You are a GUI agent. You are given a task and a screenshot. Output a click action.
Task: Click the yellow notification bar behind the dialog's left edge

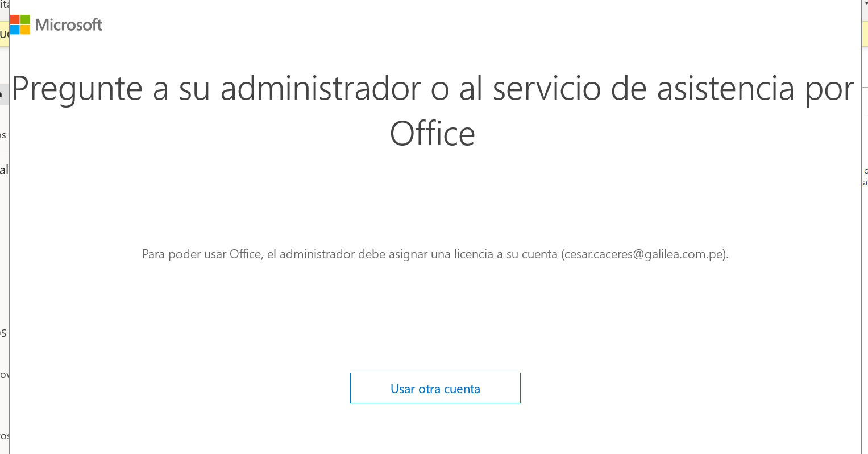pos(5,34)
